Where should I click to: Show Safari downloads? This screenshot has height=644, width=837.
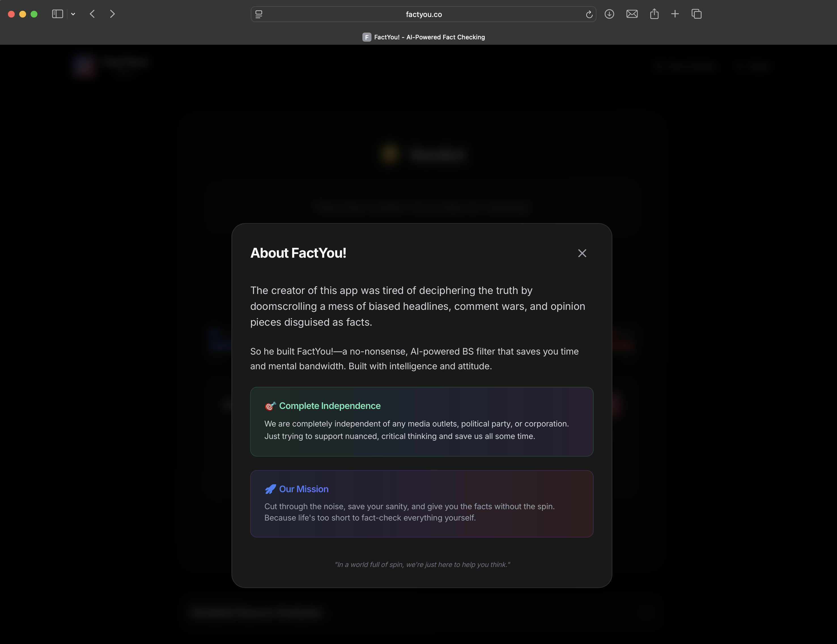point(609,14)
